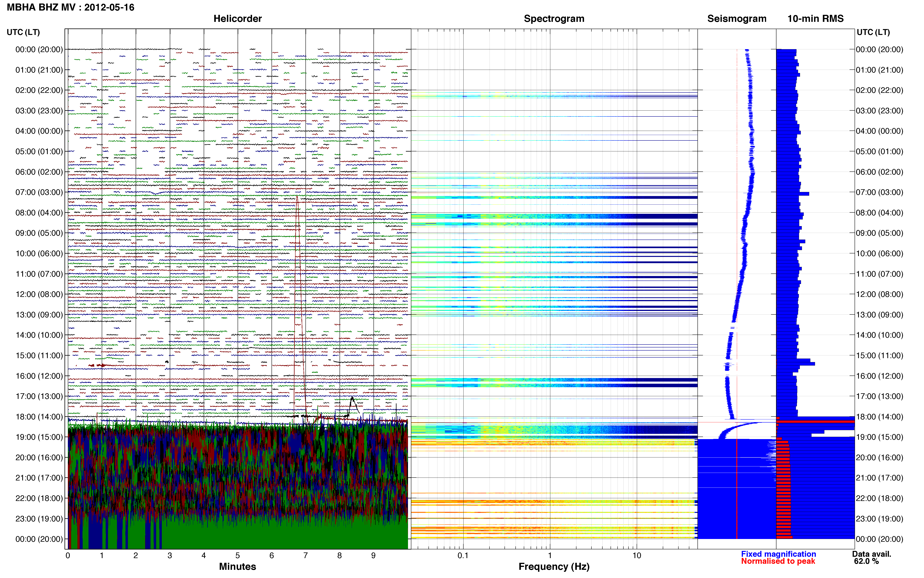Click the blue Fixed magnification legend text
Screen dimensions: 924x578
coord(778,554)
